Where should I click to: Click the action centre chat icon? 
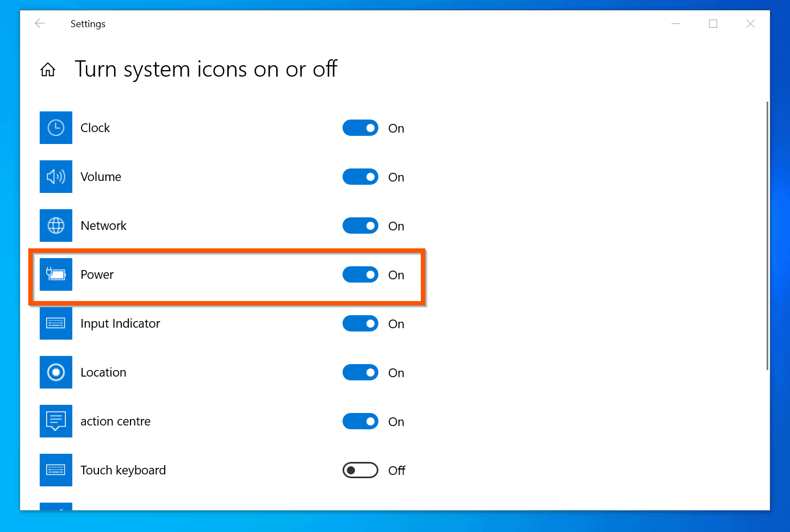pyautogui.click(x=55, y=421)
